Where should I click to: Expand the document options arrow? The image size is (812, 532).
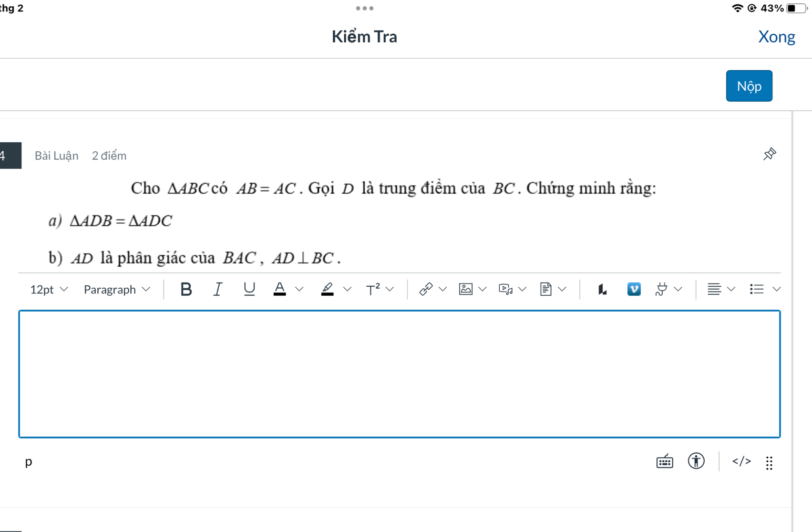coord(563,289)
